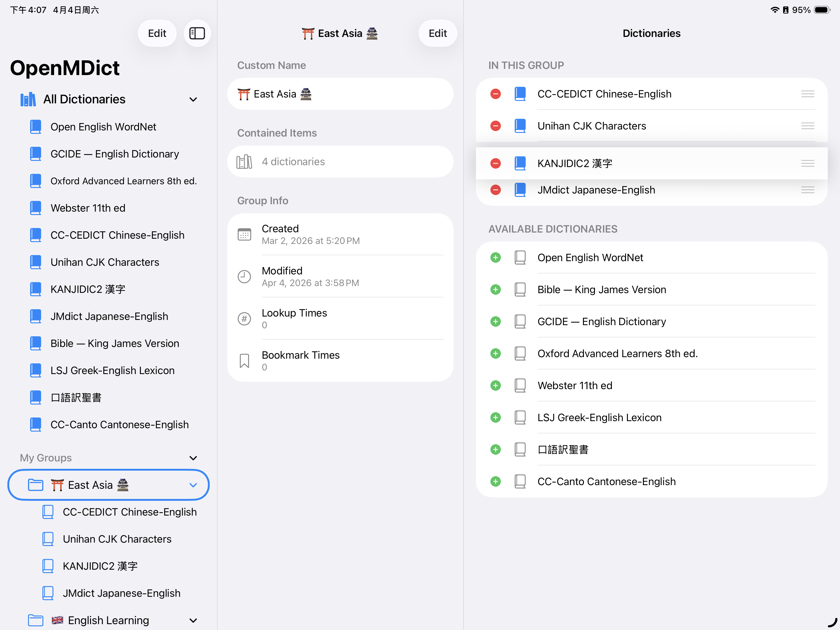Viewport: 840px width, 630px height.
Task: Add LSJ Greek-English Lexicon to group
Action: pyautogui.click(x=495, y=418)
